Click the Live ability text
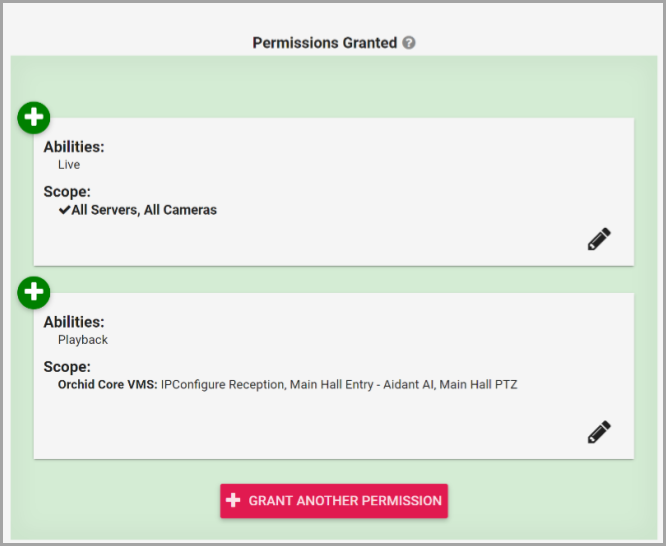666x546 pixels. pos(69,165)
